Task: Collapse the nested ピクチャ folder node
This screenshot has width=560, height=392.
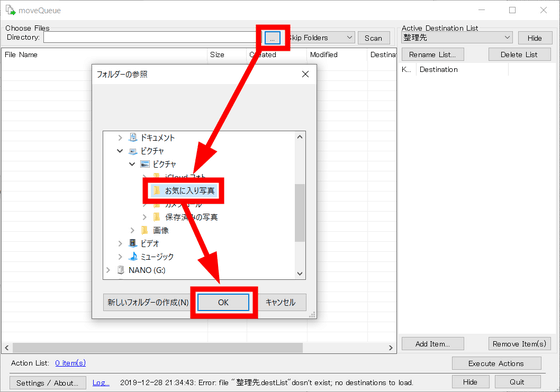Action: click(x=132, y=164)
